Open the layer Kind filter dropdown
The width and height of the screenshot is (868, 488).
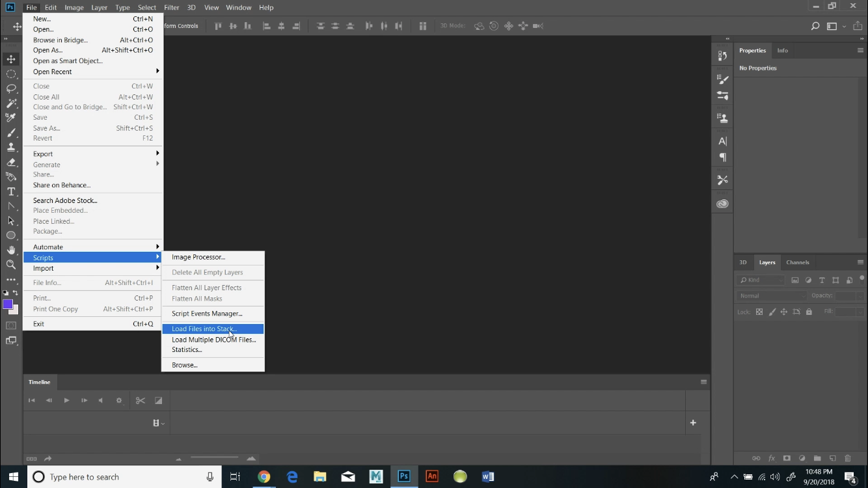click(x=761, y=280)
